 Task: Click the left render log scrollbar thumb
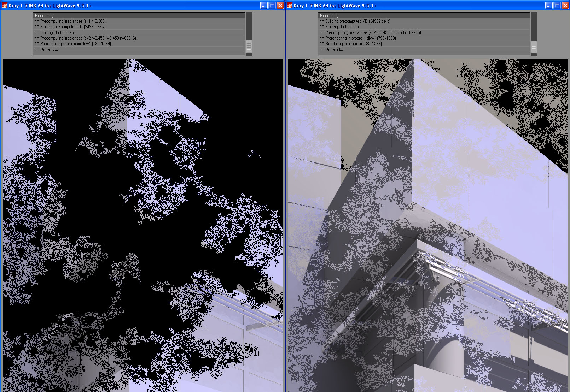[x=249, y=46]
